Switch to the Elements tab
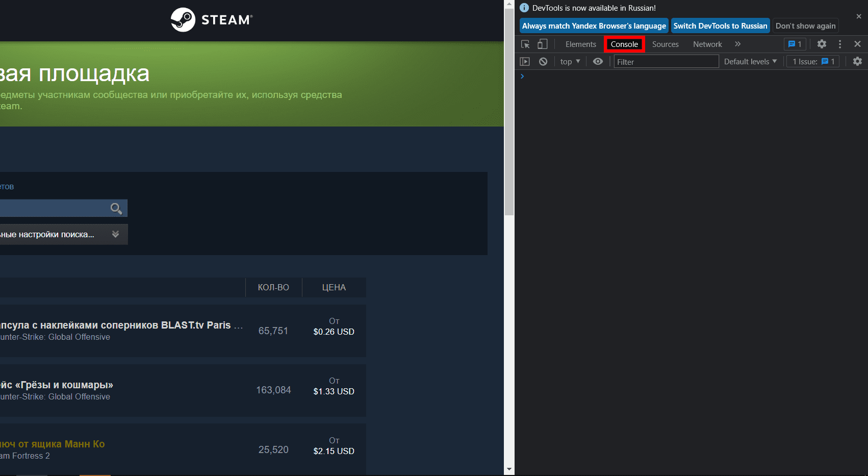The width and height of the screenshot is (868, 476). (580, 44)
